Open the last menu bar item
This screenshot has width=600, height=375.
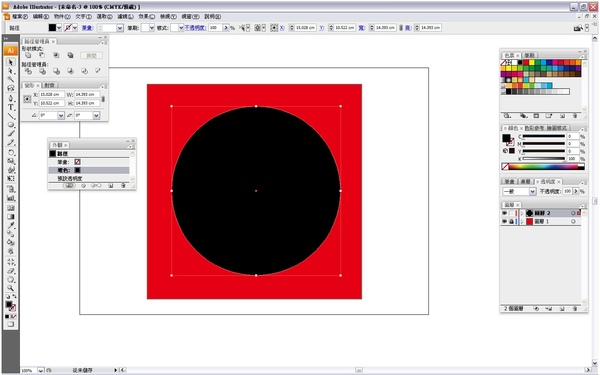(x=213, y=16)
